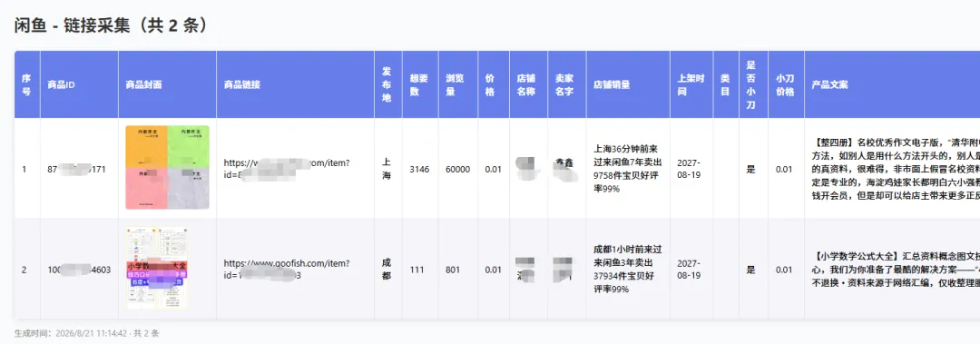Screen dimensions: 980x344
Task: Click the 【小学数学公式大全】 product copy text
Action: (x=895, y=269)
